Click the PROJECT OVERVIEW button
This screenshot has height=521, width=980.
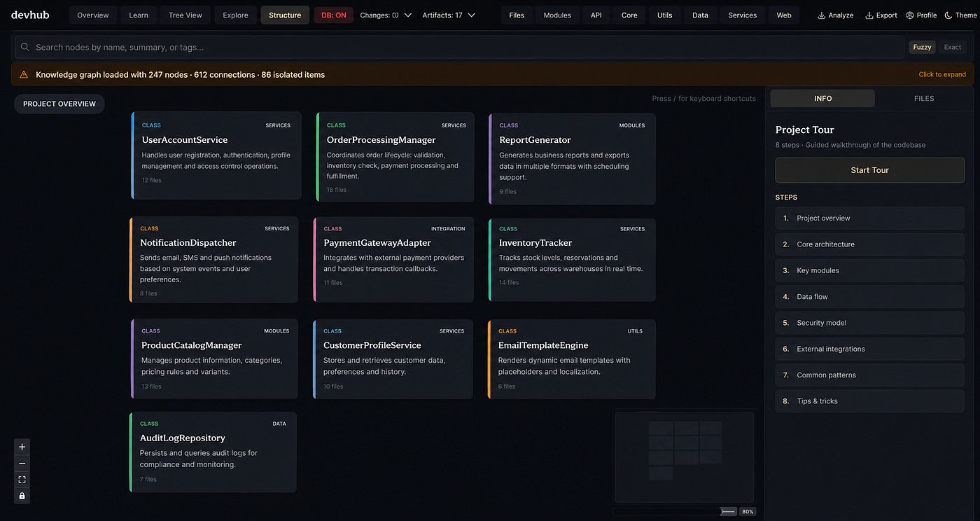(x=59, y=104)
